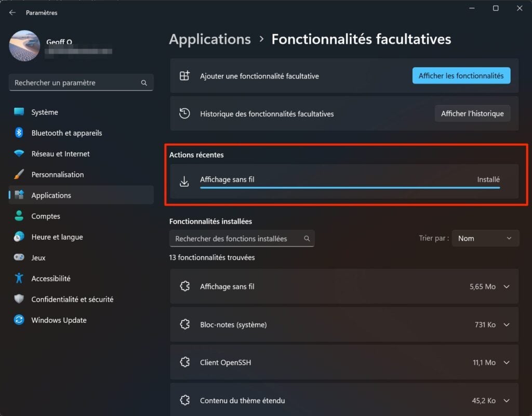Image resolution: width=532 pixels, height=416 pixels.
Task: Open Confidentialité et sécurité settings
Action: pyautogui.click(x=81, y=299)
